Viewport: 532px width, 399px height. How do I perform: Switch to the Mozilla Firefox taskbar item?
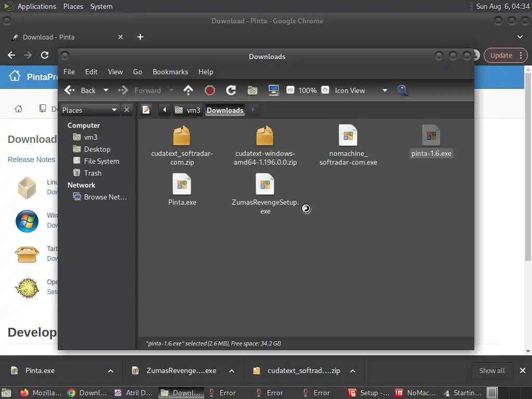point(42,393)
